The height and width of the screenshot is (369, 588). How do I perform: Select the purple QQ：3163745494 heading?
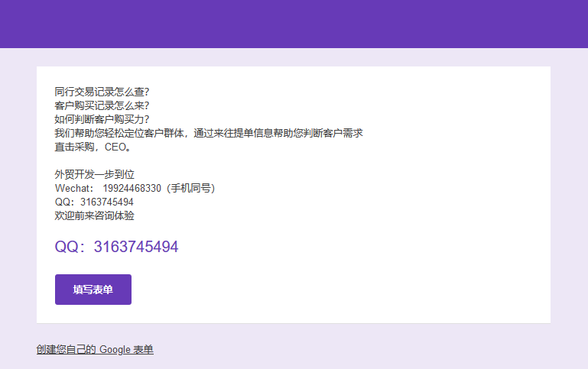tap(117, 247)
